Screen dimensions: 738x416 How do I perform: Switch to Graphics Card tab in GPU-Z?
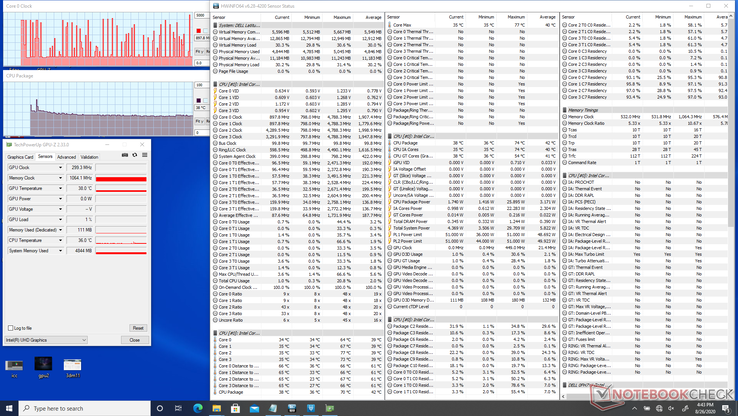coord(20,157)
